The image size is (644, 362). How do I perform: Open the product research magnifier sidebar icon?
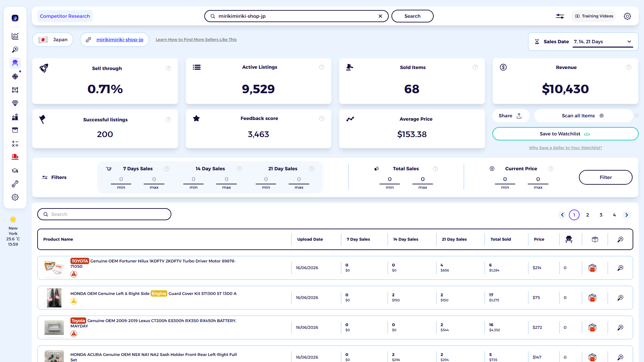tap(15, 50)
